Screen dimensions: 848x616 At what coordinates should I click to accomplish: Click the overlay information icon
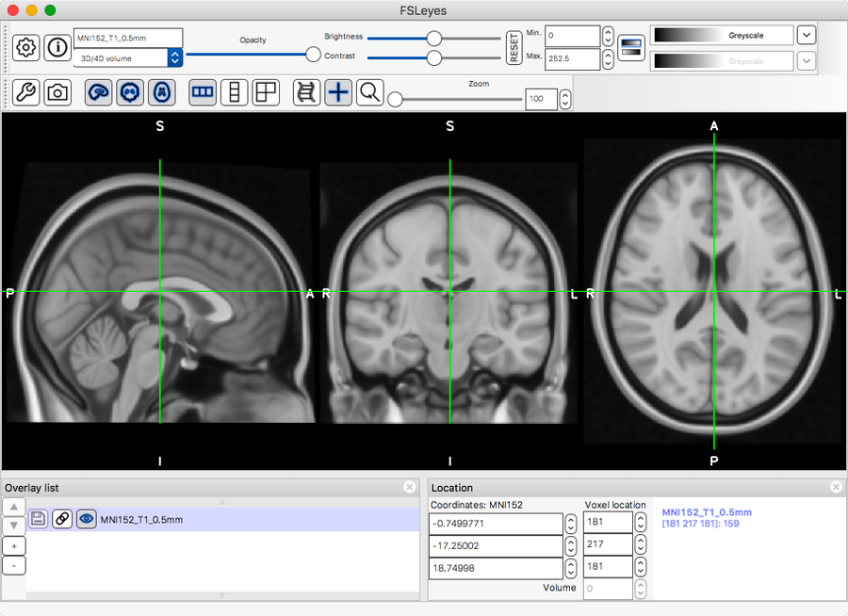(57, 47)
